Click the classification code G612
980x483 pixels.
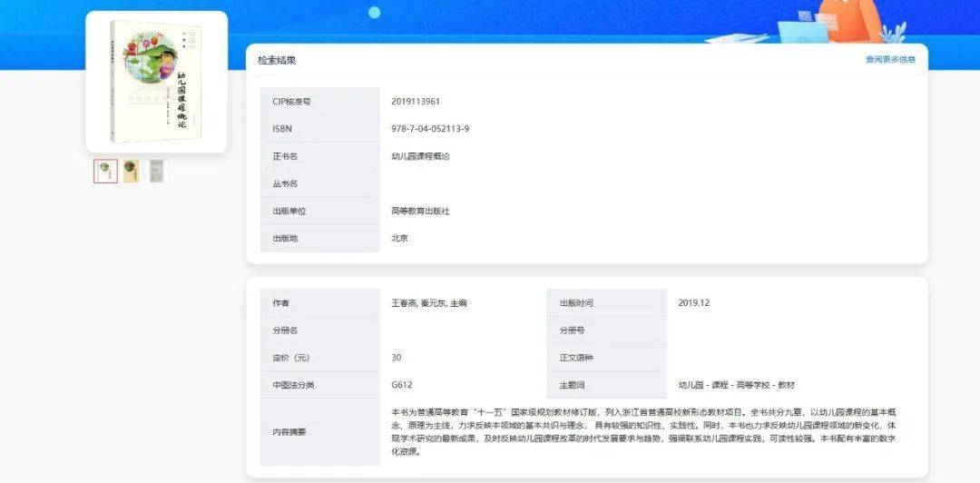pyautogui.click(x=401, y=385)
